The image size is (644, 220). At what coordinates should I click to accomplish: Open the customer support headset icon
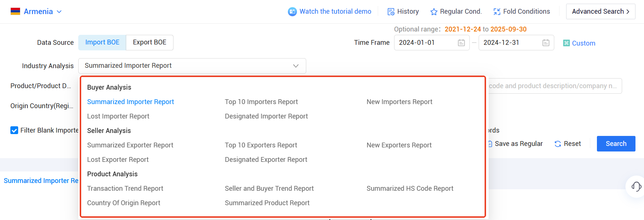[636, 186]
